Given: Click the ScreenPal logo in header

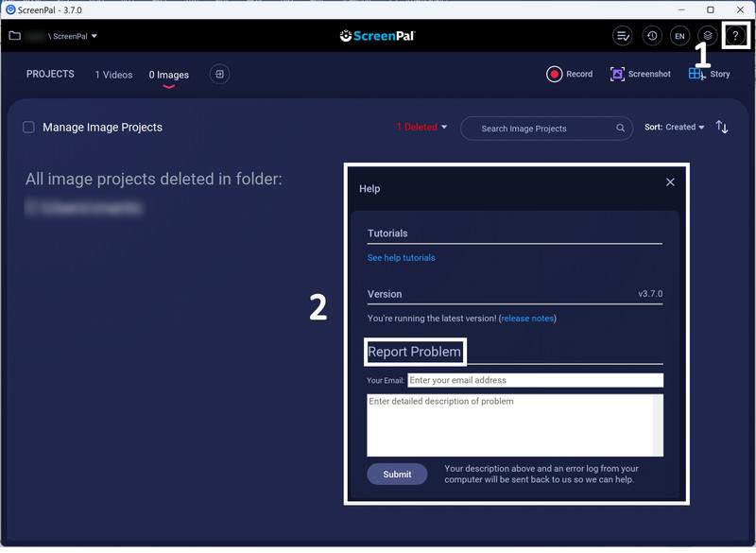Looking at the screenshot, I should click(377, 36).
